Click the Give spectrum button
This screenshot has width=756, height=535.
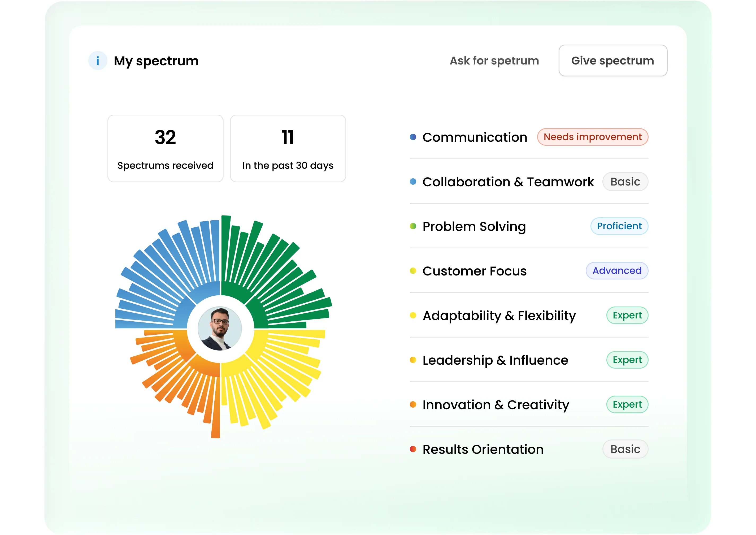click(x=613, y=61)
